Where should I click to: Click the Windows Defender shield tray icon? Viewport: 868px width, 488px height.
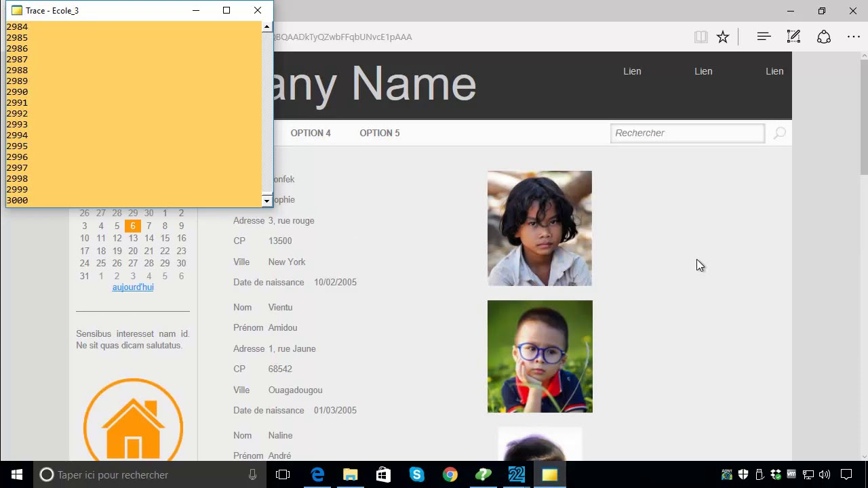click(x=743, y=474)
